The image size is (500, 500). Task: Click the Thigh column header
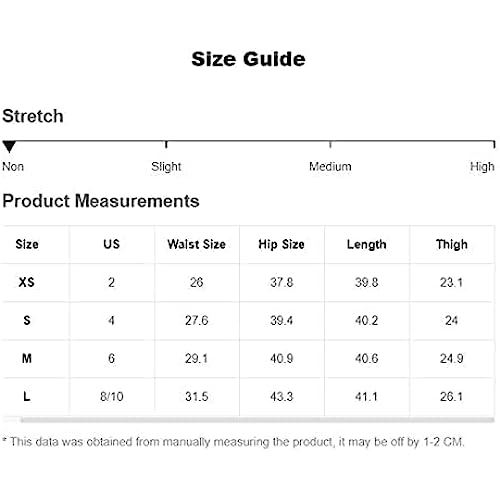tap(452, 245)
